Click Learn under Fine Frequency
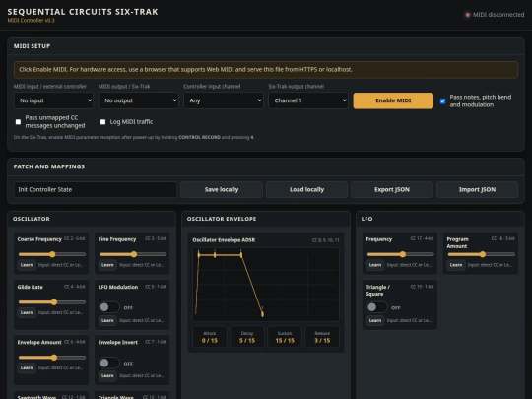Viewport: 532px width, 399px height. point(107,265)
